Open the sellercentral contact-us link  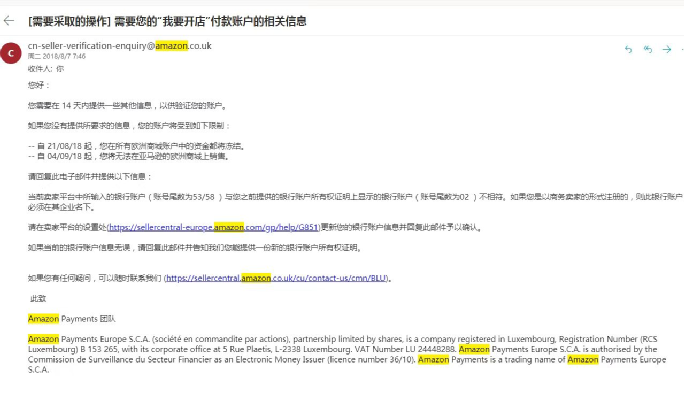tap(277, 278)
